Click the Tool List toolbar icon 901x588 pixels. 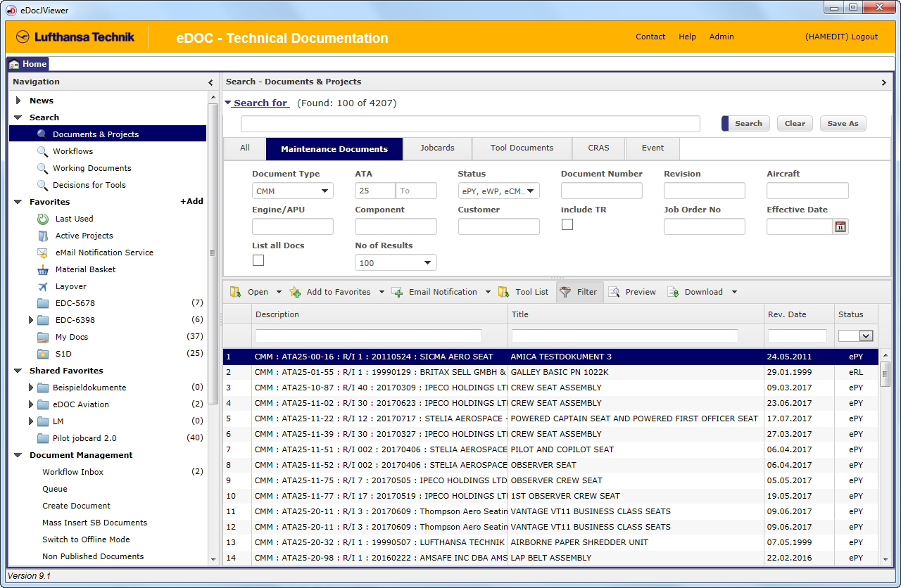click(x=504, y=292)
